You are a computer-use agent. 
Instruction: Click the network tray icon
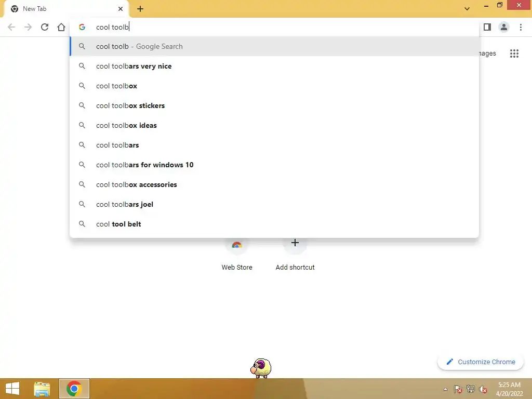point(471,389)
